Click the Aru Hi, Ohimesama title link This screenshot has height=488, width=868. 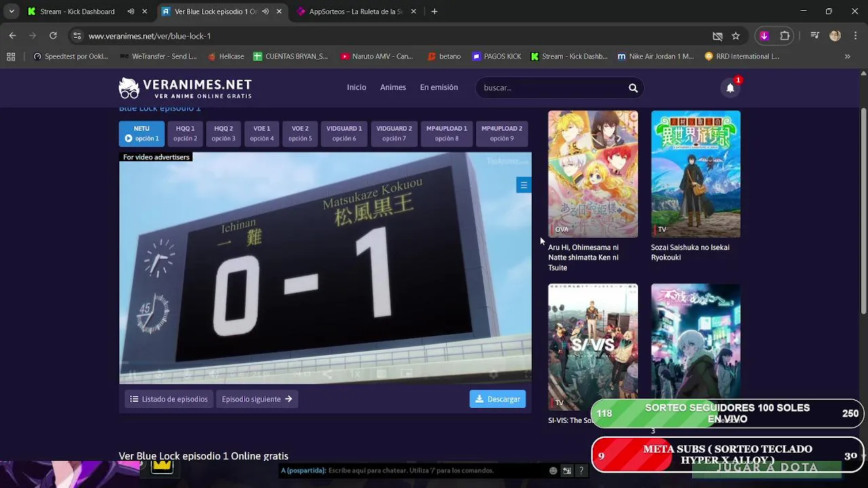pos(583,258)
